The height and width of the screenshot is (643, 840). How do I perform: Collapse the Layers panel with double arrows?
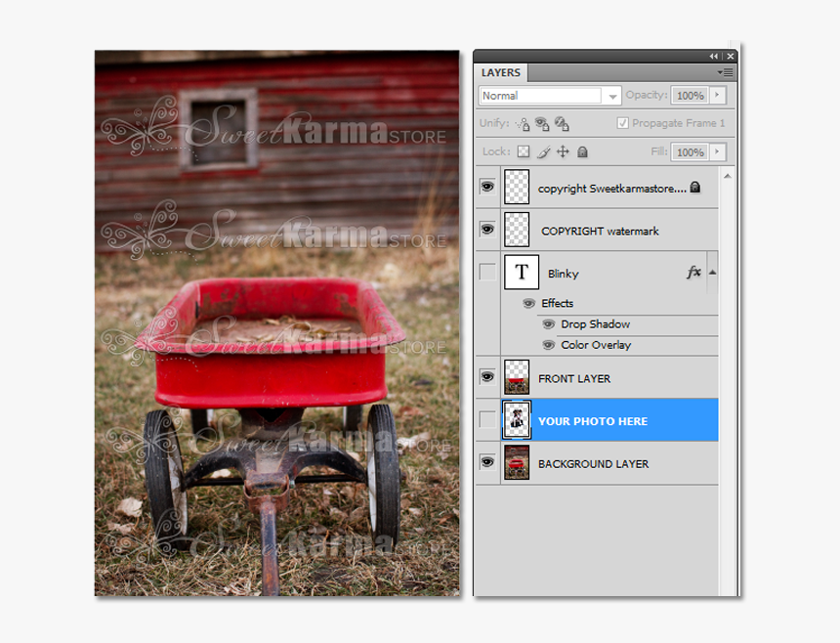pos(714,56)
